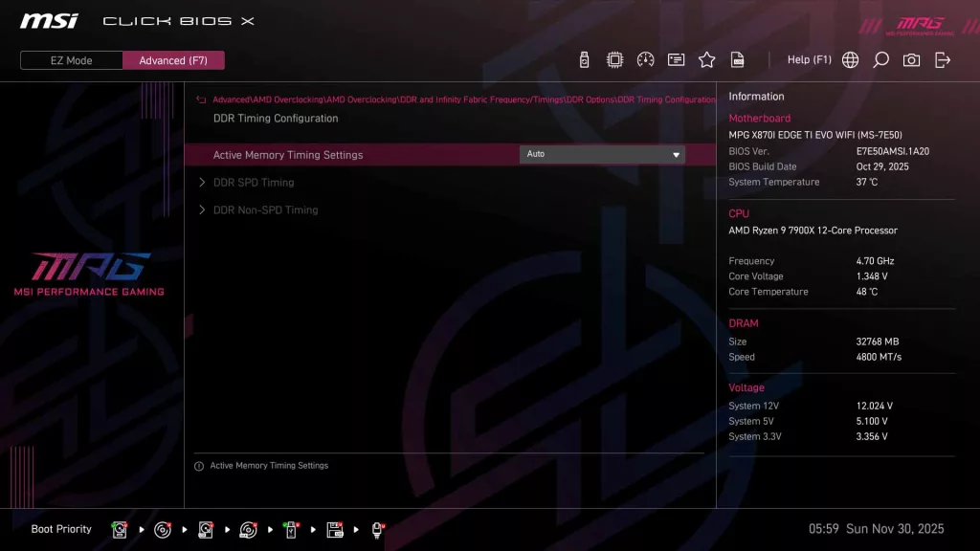
Task: Open the gauge-style overclocking profile icon
Action: click(x=646, y=59)
